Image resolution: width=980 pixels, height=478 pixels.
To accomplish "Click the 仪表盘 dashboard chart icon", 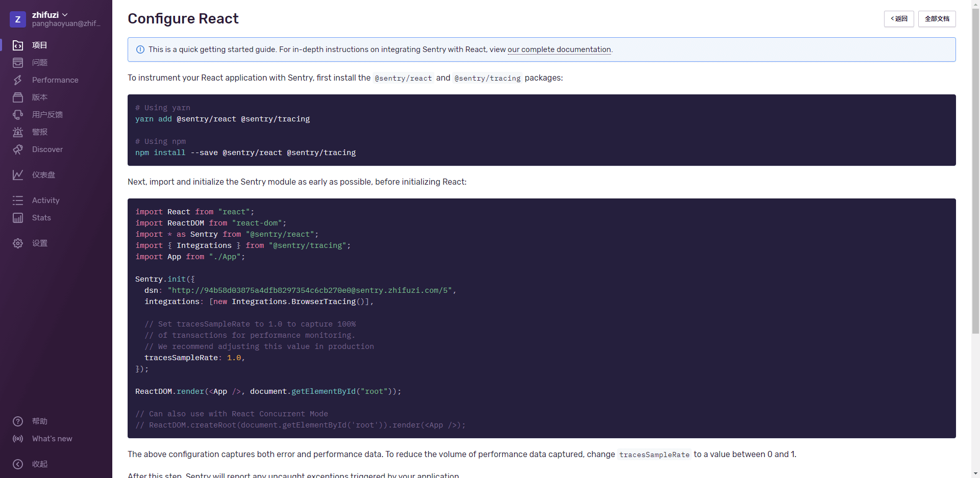I will 18,175.
